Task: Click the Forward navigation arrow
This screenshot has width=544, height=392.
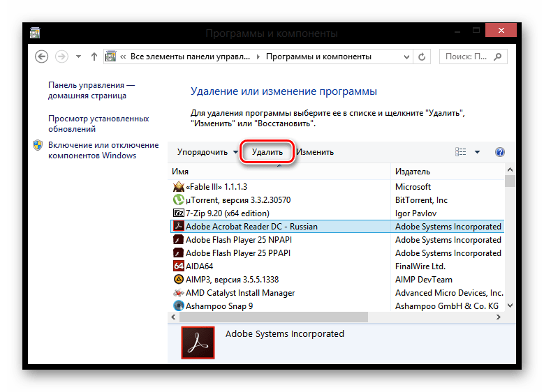Action: tap(61, 56)
